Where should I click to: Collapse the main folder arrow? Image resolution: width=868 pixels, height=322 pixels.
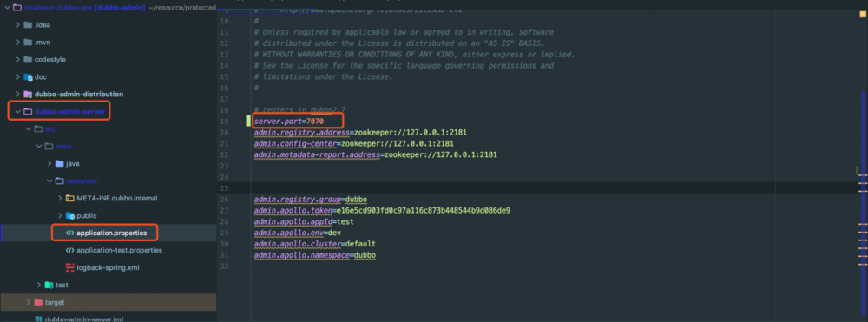pyautogui.click(x=39, y=146)
